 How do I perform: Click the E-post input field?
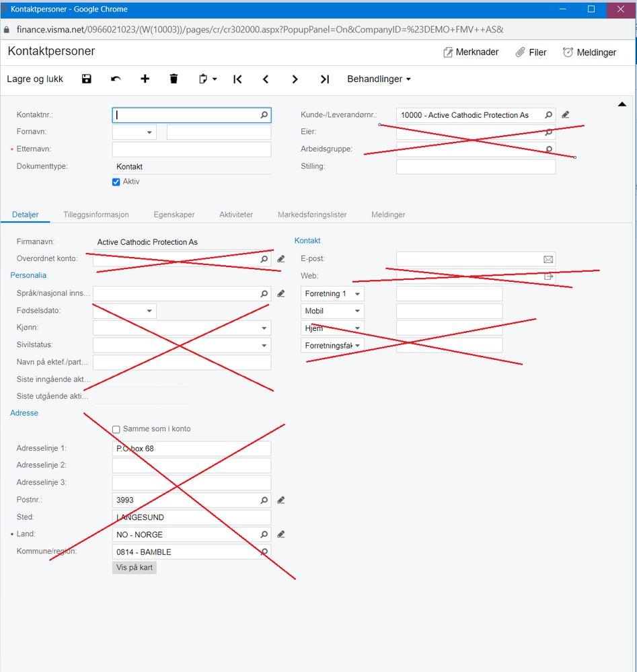click(x=476, y=259)
